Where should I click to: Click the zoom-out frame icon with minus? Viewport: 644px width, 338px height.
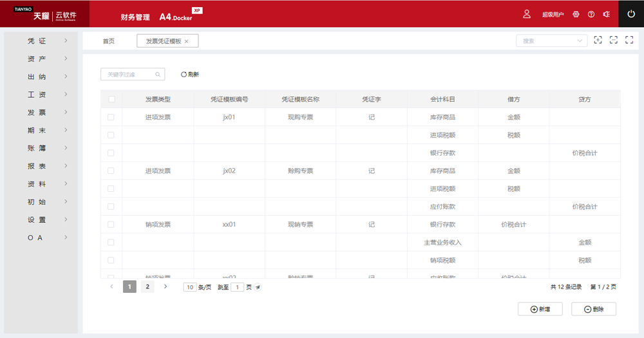click(614, 41)
